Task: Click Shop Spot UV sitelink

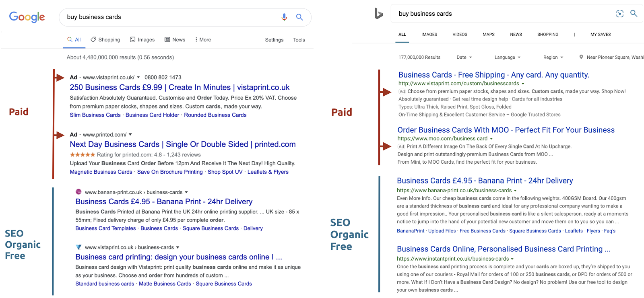Action: click(225, 172)
